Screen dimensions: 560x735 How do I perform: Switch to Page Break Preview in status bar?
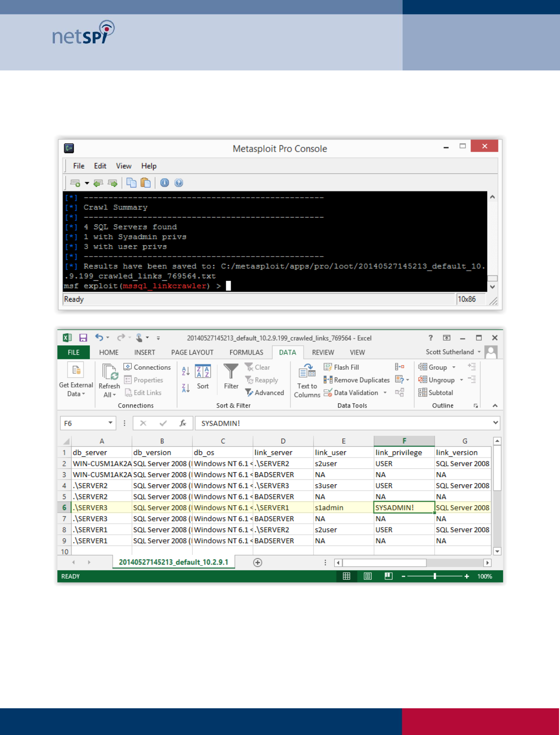click(x=389, y=576)
